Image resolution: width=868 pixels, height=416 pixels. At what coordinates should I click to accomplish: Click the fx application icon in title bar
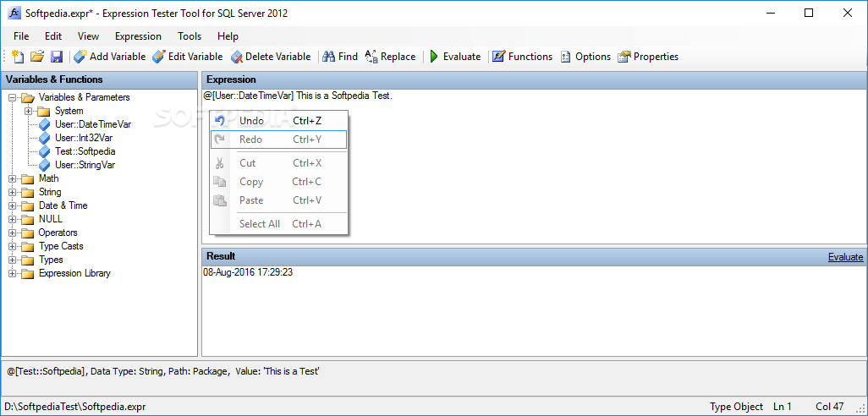[x=14, y=14]
